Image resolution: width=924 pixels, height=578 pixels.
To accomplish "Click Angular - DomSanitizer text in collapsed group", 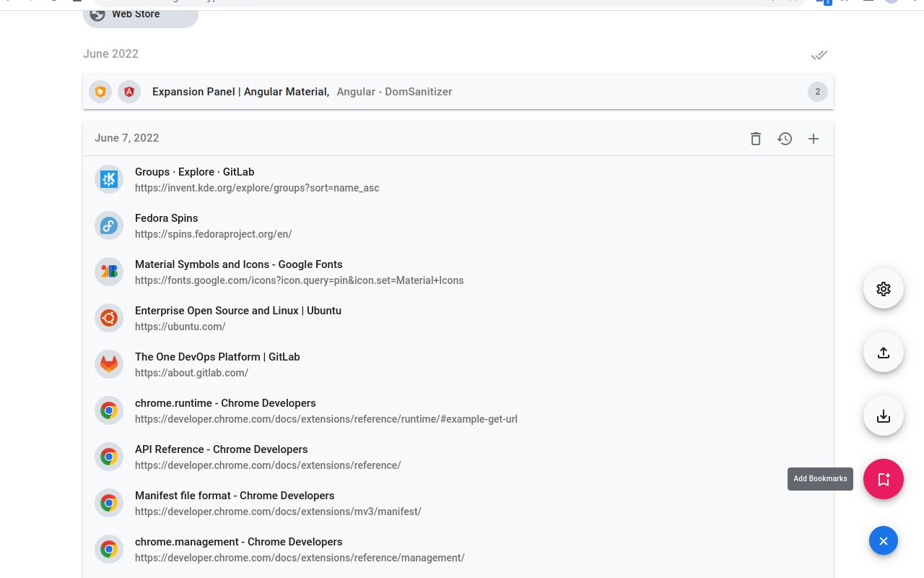I will [394, 92].
